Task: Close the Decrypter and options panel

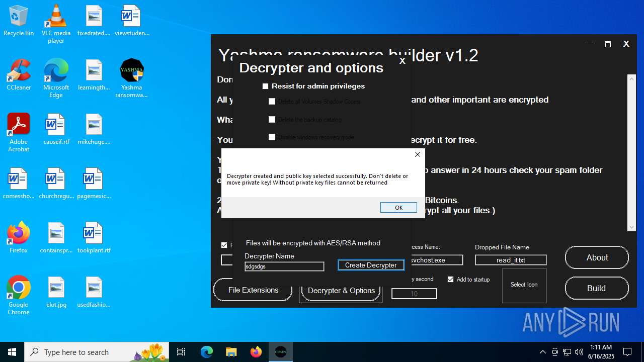Action: click(402, 61)
